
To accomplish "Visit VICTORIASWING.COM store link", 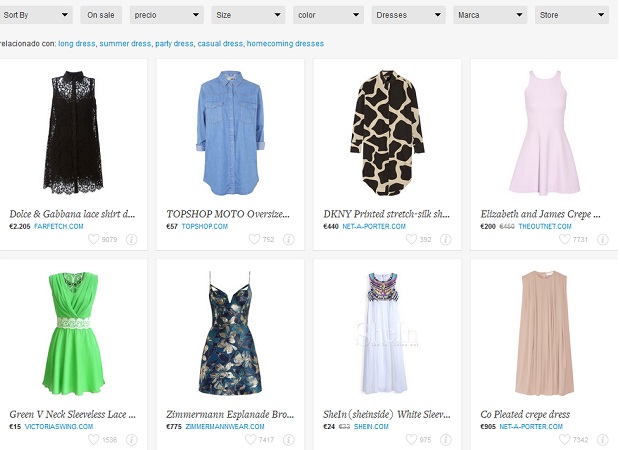I will click(59, 427).
